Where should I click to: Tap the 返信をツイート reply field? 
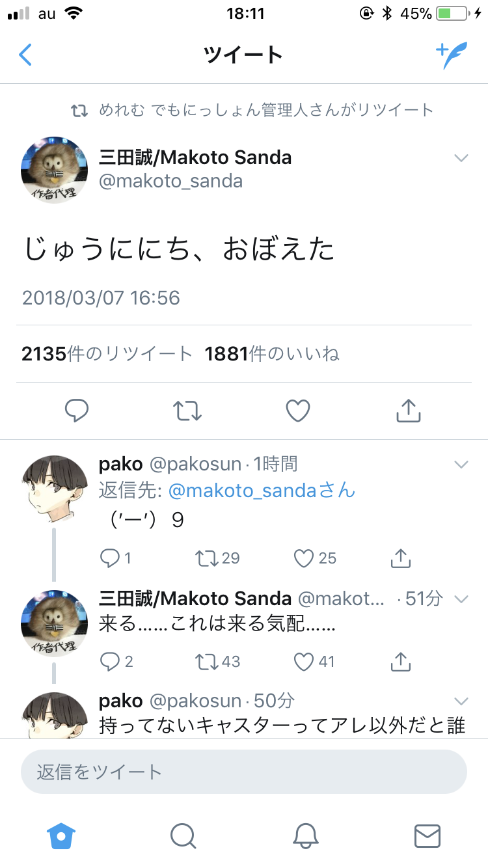point(244,772)
